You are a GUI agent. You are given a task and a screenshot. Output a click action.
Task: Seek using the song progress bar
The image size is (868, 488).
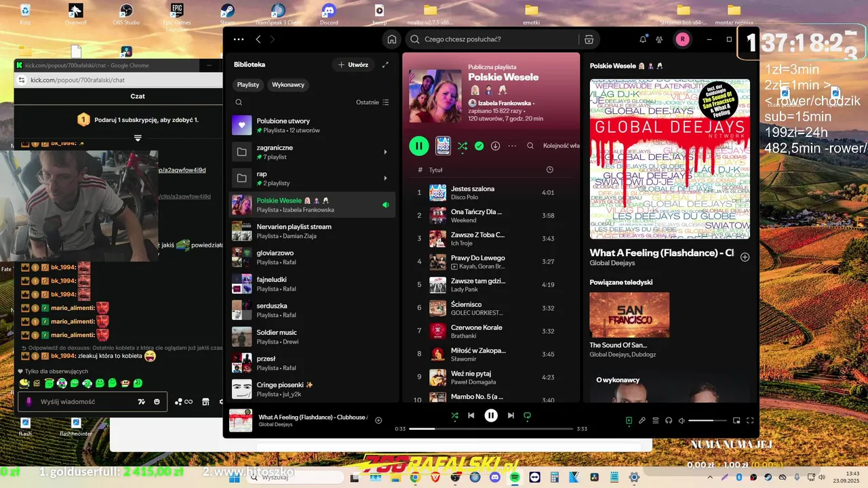click(x=490, y=428)
